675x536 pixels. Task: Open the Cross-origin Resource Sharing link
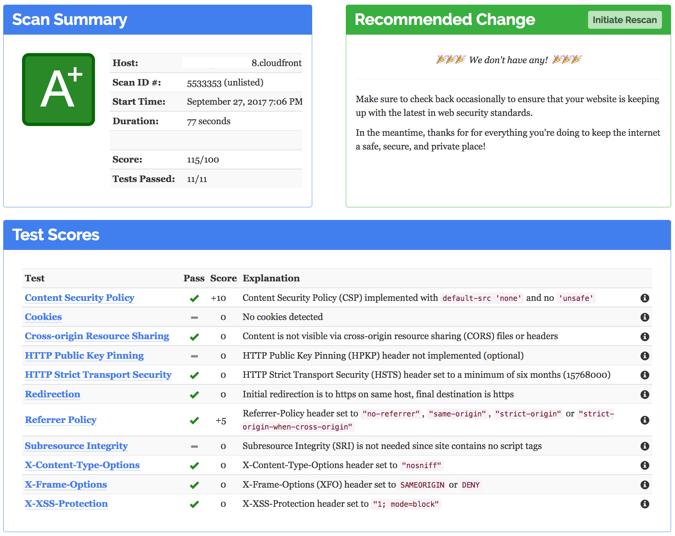pos(97,336)
